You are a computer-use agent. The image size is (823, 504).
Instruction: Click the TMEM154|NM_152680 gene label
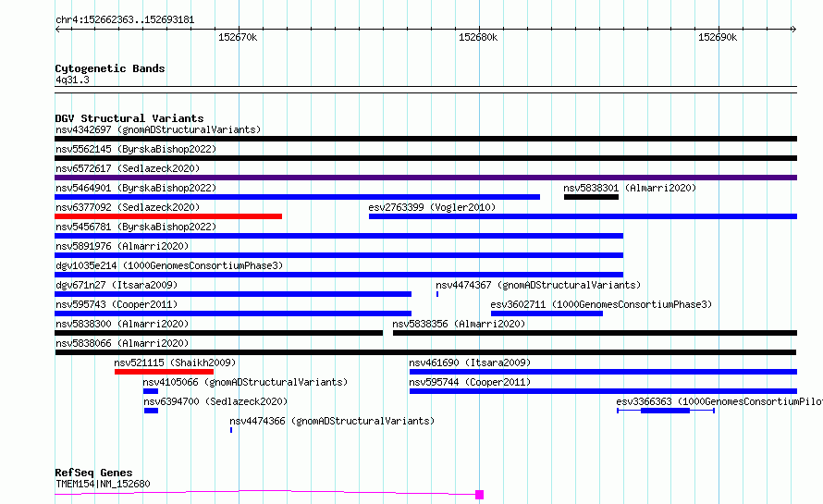point(103,484)
